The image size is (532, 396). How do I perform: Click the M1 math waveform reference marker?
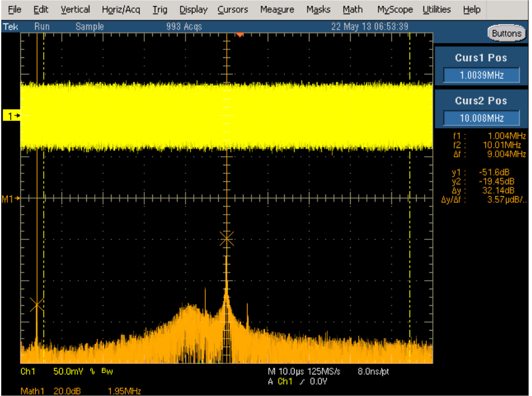point(10,199)
